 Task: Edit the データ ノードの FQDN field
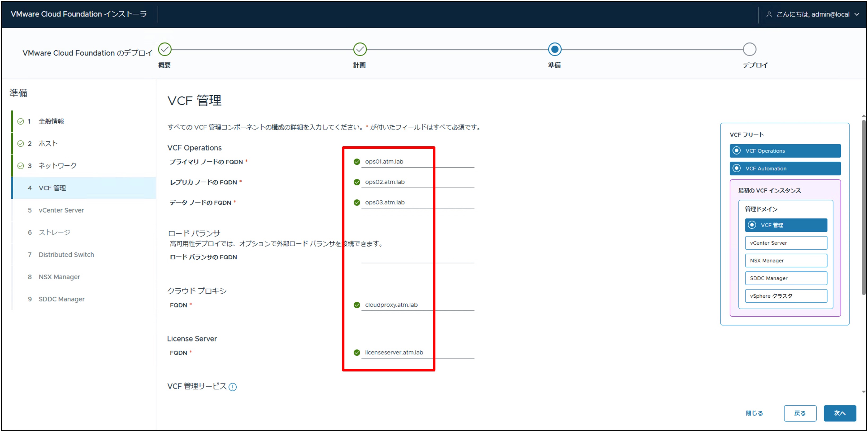pyautogui.click(x=418, y=202)
